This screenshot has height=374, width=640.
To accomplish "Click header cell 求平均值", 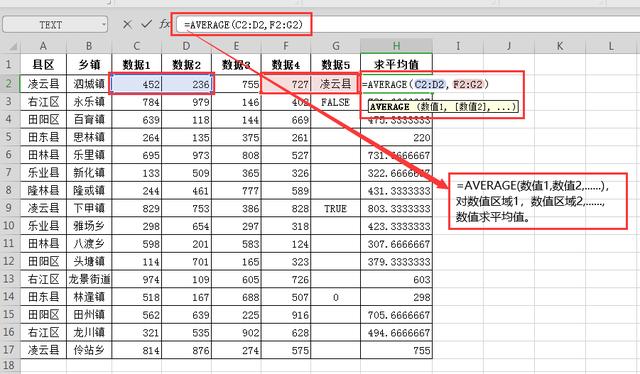I will 396,64.
